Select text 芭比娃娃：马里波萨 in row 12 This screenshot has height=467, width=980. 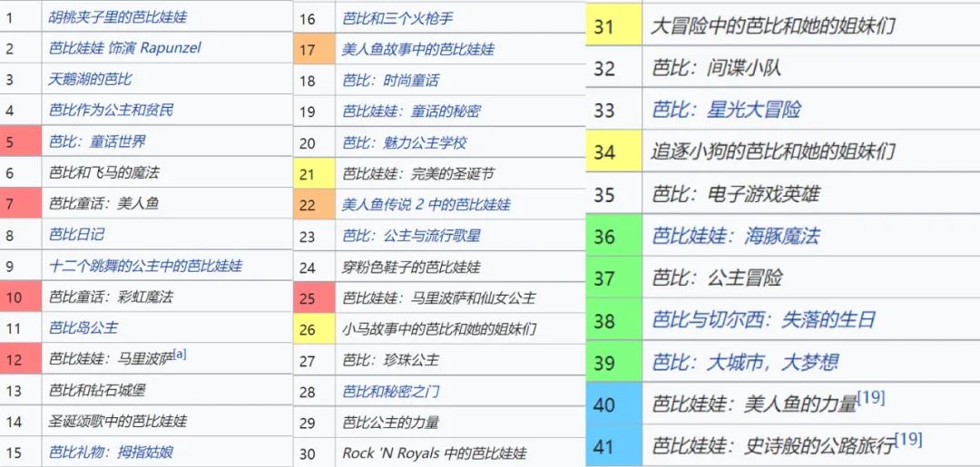(x=112, y=359)
